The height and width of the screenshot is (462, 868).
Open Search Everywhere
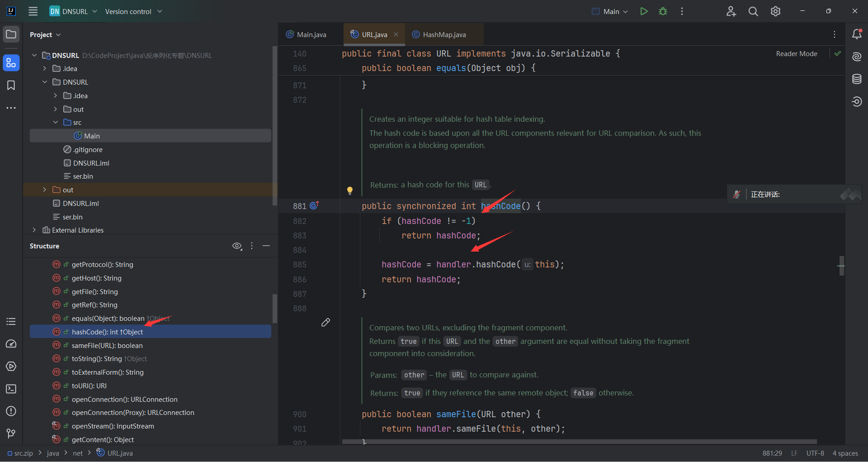pyautogui.click(x=753, y=11)
